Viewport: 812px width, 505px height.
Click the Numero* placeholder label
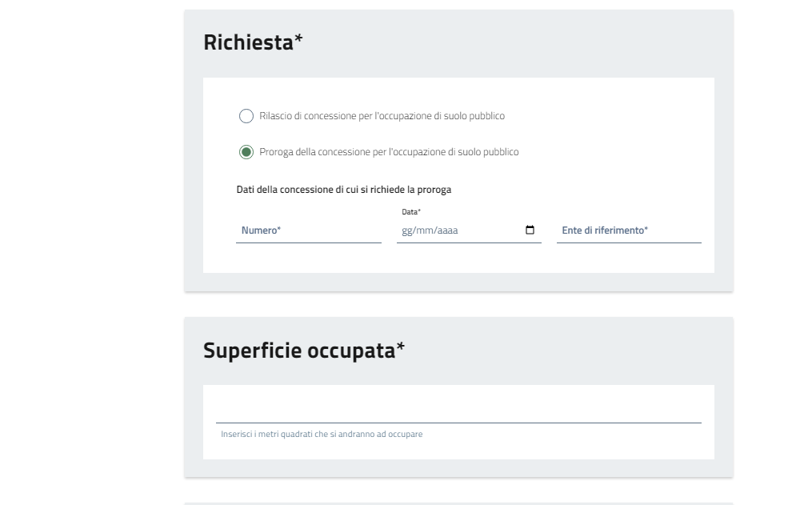(x=261, y=230)
